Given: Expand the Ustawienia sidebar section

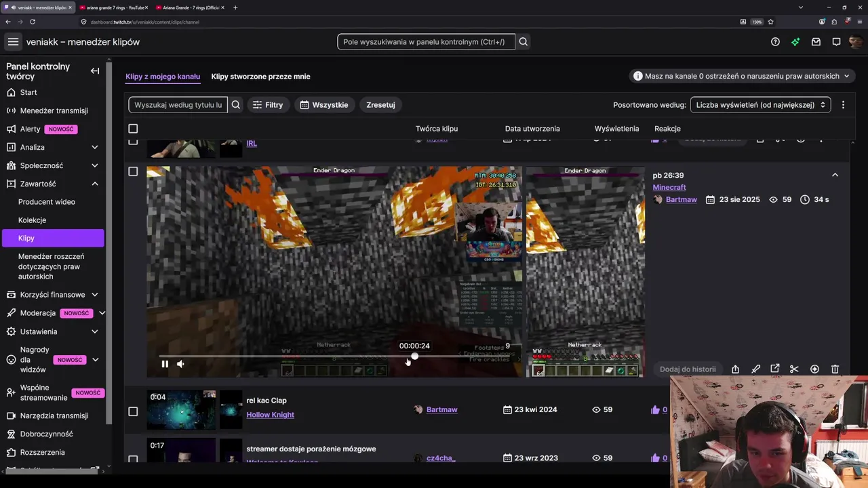Looking at the screenshot, I should [x=94, y=331].
